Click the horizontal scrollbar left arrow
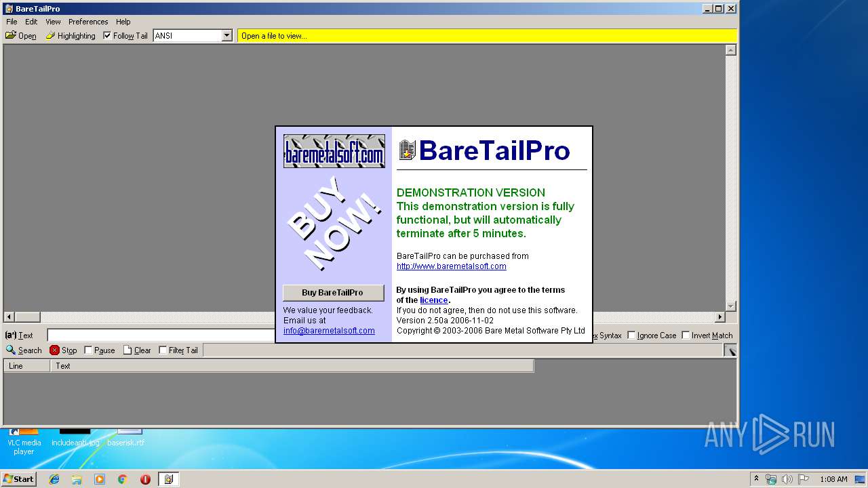 [x=9, y=317]
